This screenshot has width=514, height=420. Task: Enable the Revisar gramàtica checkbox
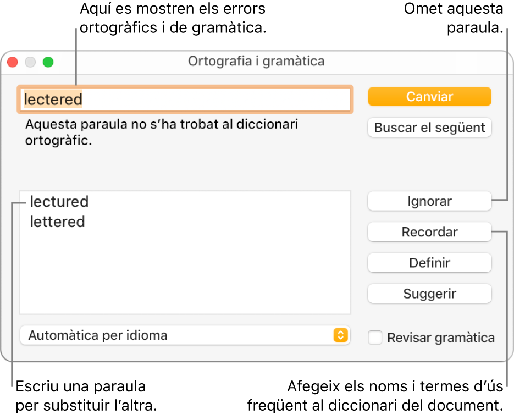click(375, 338)
